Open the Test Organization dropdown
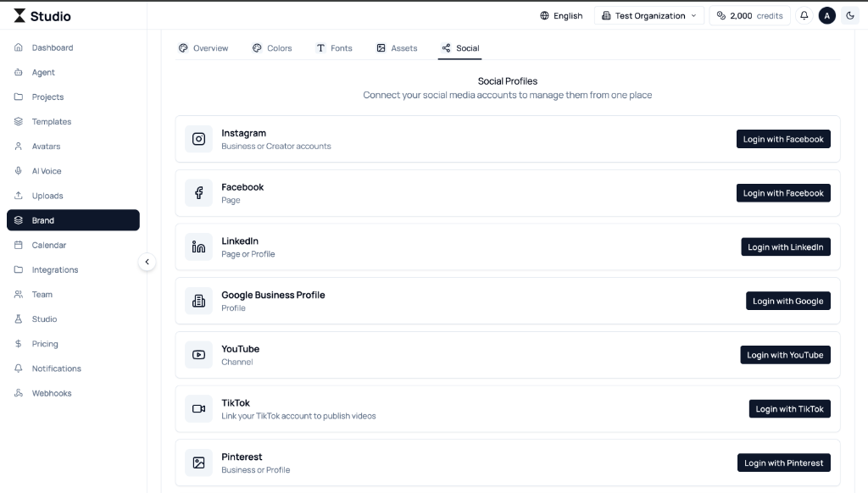The width and height of the screenshot is (868, 493). (648, 15)
